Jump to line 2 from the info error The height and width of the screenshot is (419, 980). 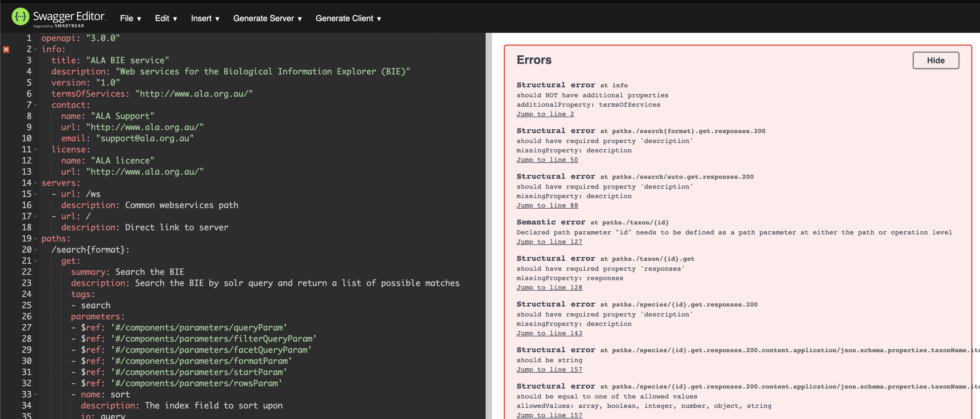(545, 113)
